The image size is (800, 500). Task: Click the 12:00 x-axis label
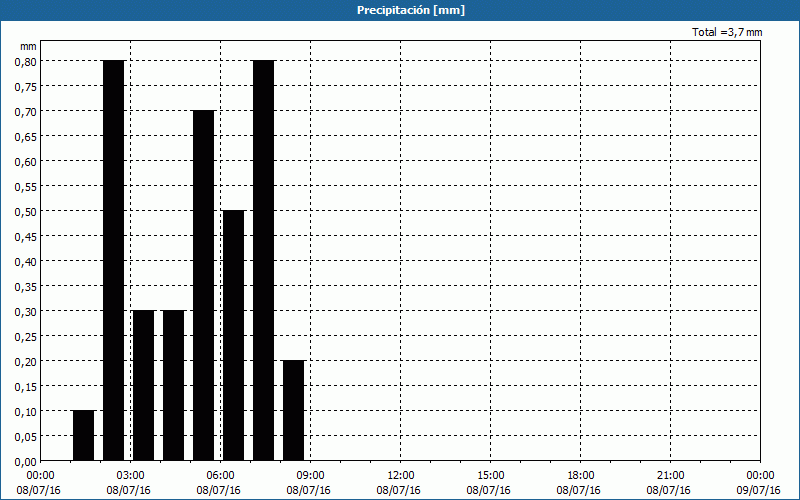tap(401, 476)
